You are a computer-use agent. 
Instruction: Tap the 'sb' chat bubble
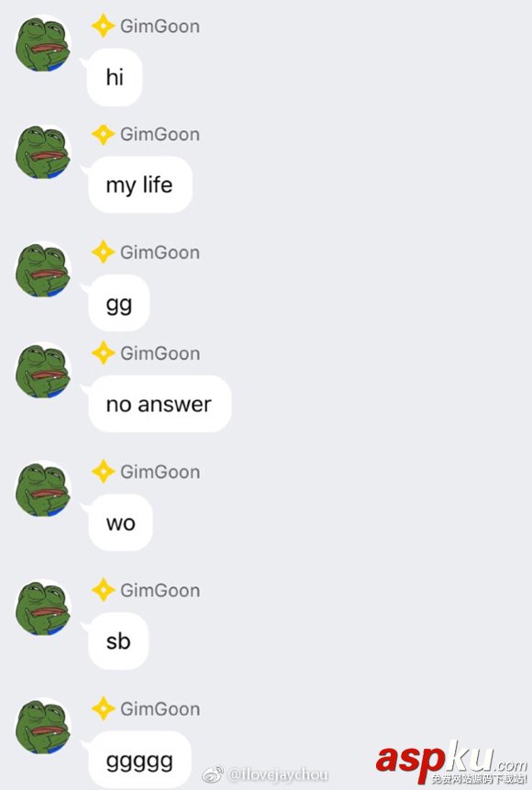pos(118,640)
